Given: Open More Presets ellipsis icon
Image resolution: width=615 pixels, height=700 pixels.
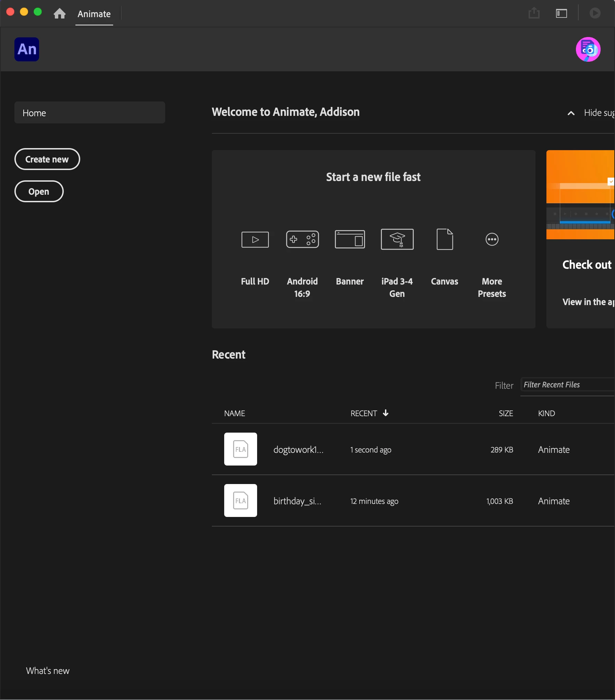Looking at the screenshot, I should click(x=492, y=239).
